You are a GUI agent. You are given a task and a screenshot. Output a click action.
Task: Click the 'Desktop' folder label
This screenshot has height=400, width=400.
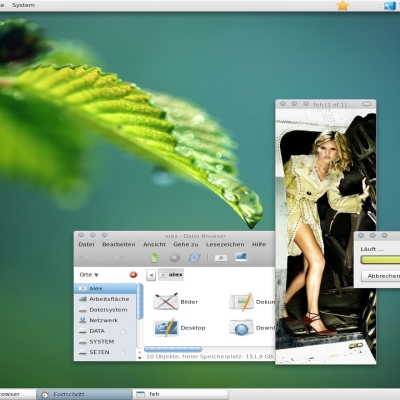[x=193, y=328]
